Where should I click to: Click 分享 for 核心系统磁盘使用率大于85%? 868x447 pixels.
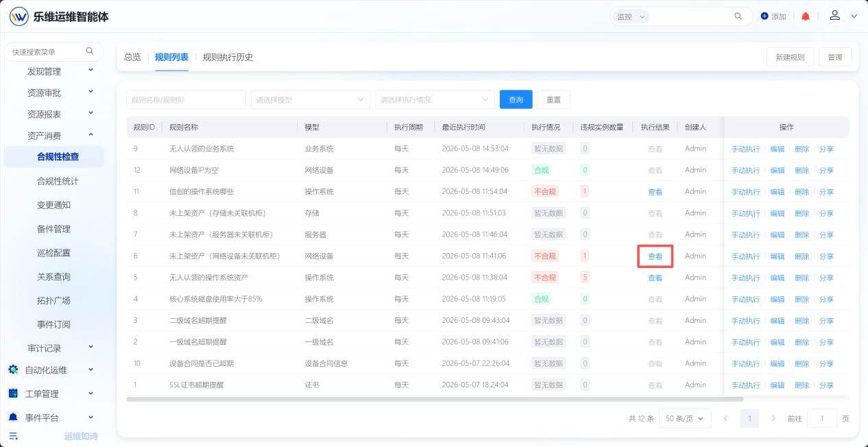click(x=826, y=299)
